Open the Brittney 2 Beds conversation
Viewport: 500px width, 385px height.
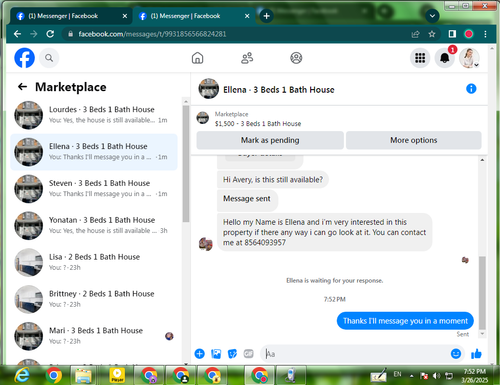click(94, 299)
